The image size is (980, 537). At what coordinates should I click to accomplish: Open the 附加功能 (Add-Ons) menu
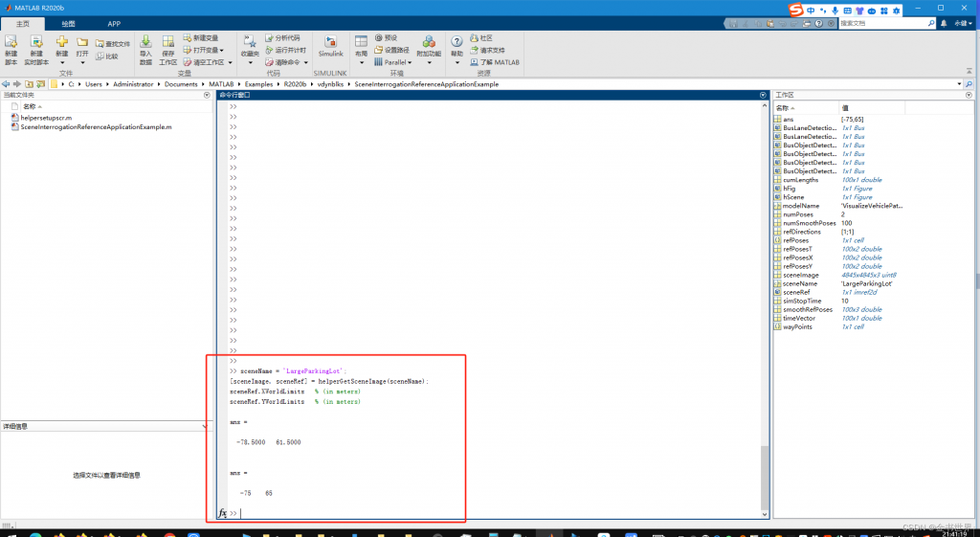[429, 50]
